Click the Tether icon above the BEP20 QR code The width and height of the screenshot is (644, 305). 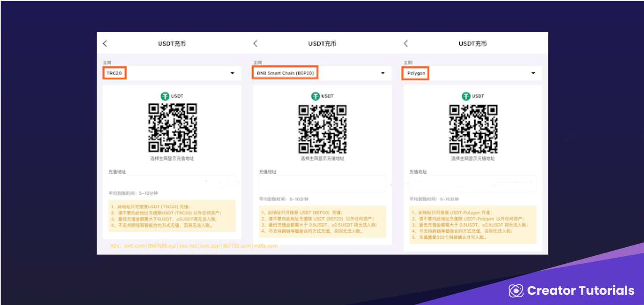click(315, 96)
